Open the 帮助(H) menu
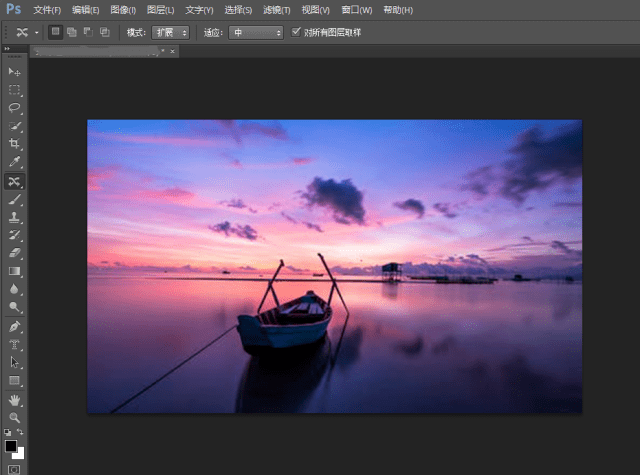The width and height of the screenshot is (640, 475). pos(398,10)
